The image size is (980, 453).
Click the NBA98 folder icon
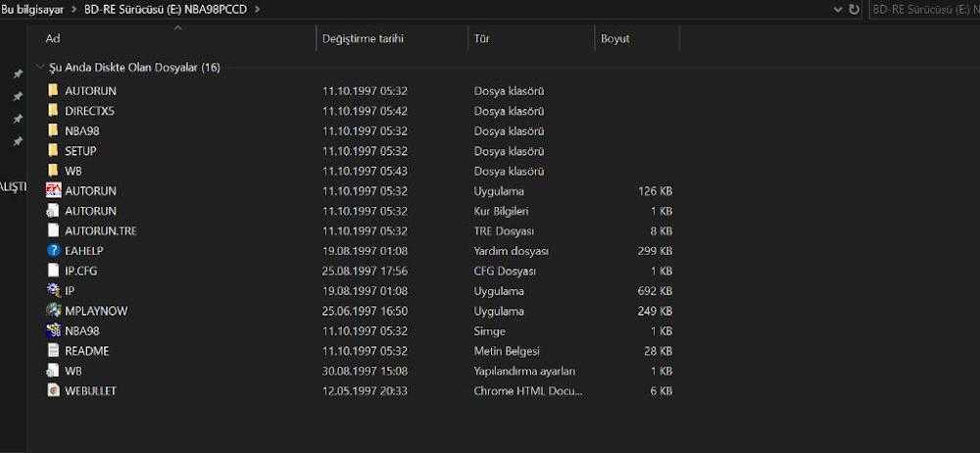(53, 130)
